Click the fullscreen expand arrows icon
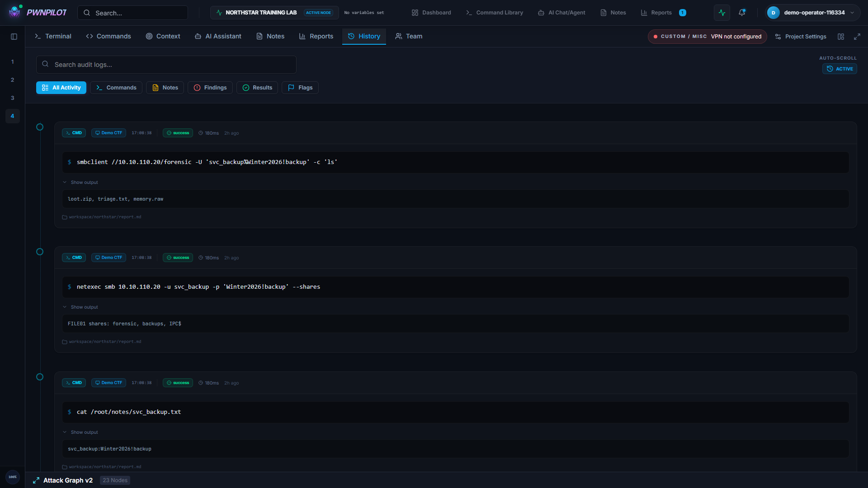The width and height of the screenshot is (868, 488). (x=857, y=37)
